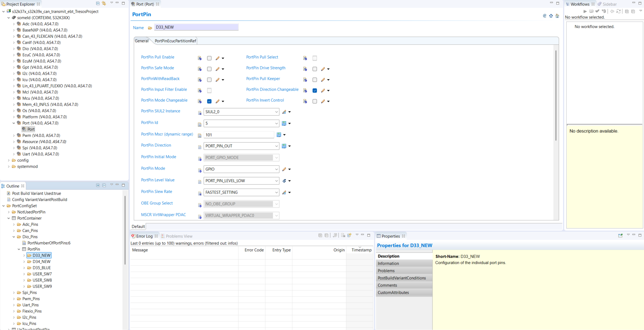This screenshot has height=330, width=644.
Task: Click the PortPin Slew Rate link
Action: [156, 191]
